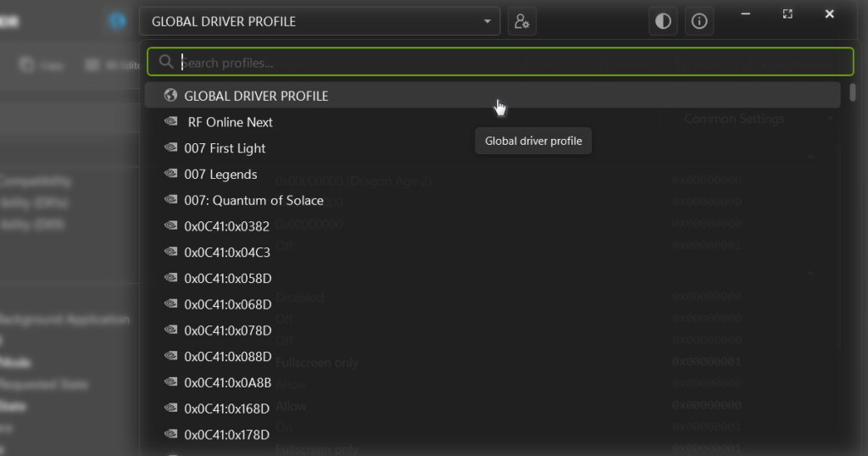Select profile 0x0C41:0x0A8B
Screen dimensions: 868x456
pos(492,382)
